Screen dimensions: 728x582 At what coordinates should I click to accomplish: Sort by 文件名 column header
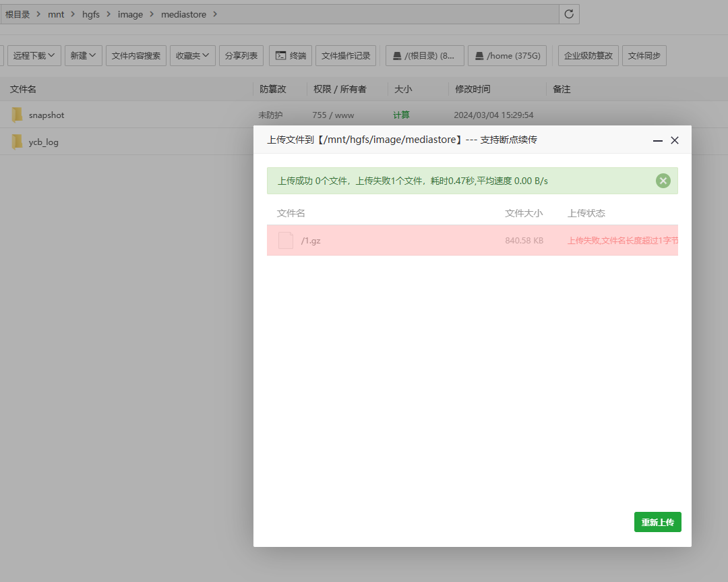[x=23, y=89]
